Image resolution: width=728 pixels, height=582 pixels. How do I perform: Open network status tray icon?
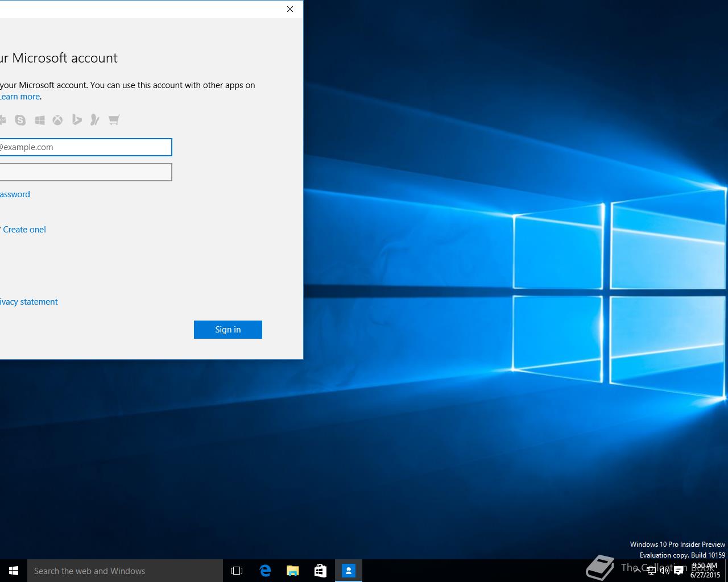pyautogui.click(x=651, y=571)
